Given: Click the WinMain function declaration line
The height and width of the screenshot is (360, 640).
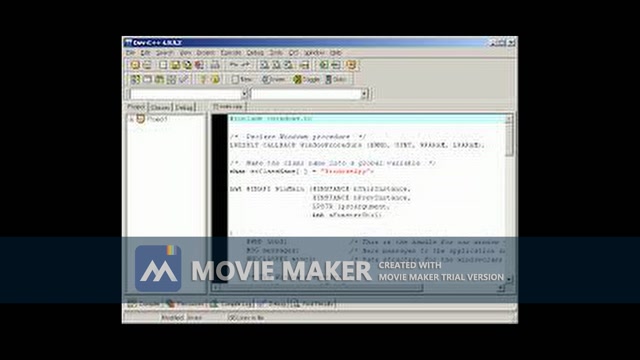Looking at the screenshot, I should (x=320, y=189).
